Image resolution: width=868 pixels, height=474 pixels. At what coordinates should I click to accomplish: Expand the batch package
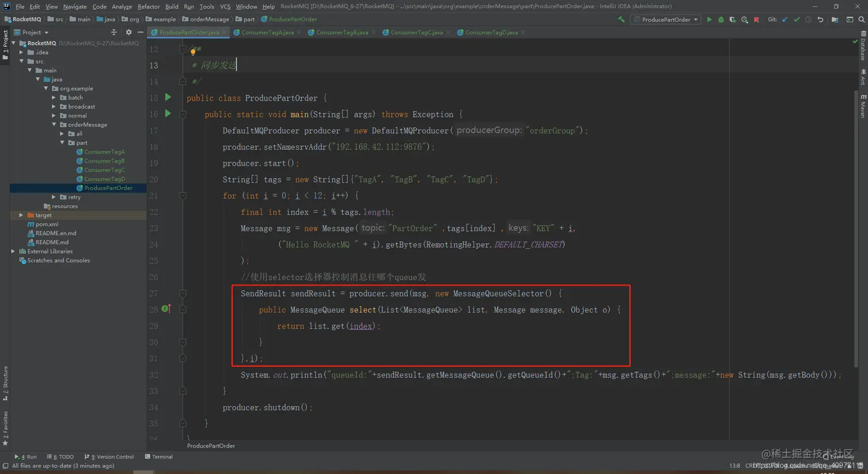tap(54, 98)
